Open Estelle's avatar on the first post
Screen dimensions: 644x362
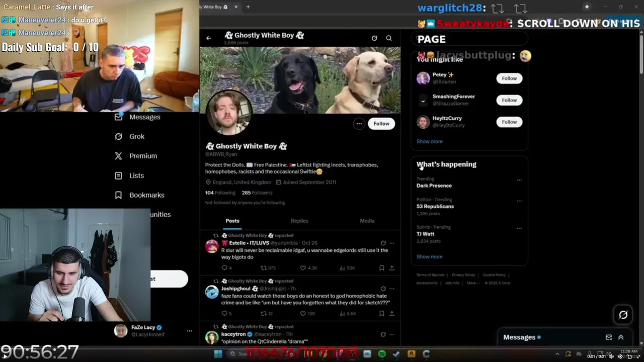tap(212, 246)
